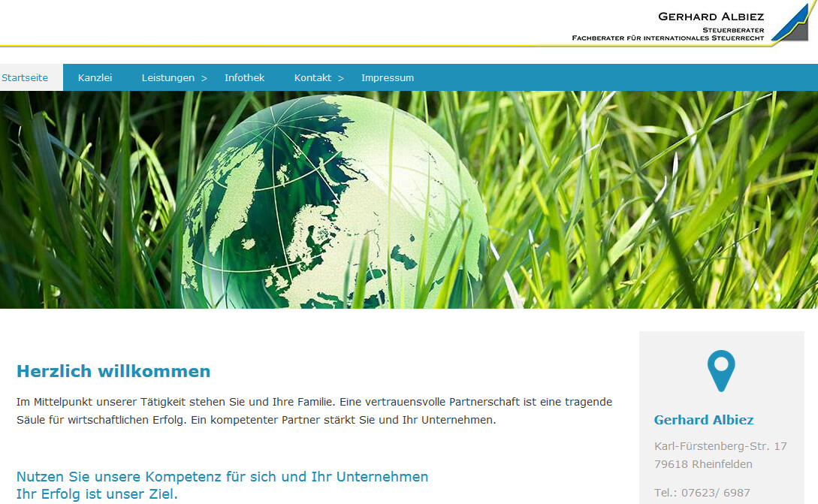Click the 'Ihr Erfolg ist unser Ziel.' line
This screenshot has height=504, width=818.
click(x=97, y=493)
